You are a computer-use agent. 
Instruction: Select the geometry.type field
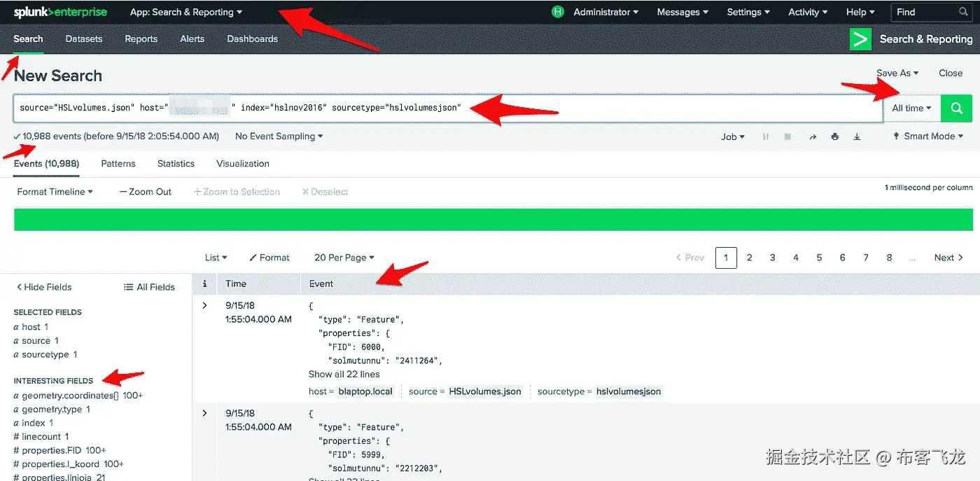52,410
